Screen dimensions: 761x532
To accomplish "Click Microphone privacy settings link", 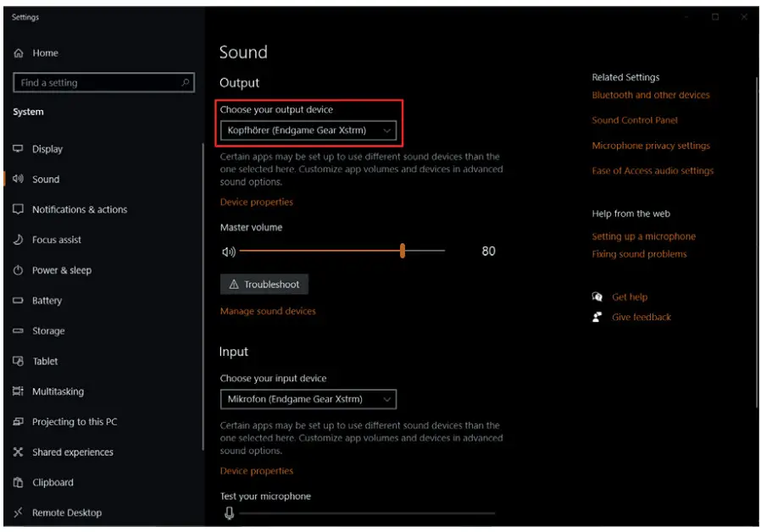I will (651, 146).
